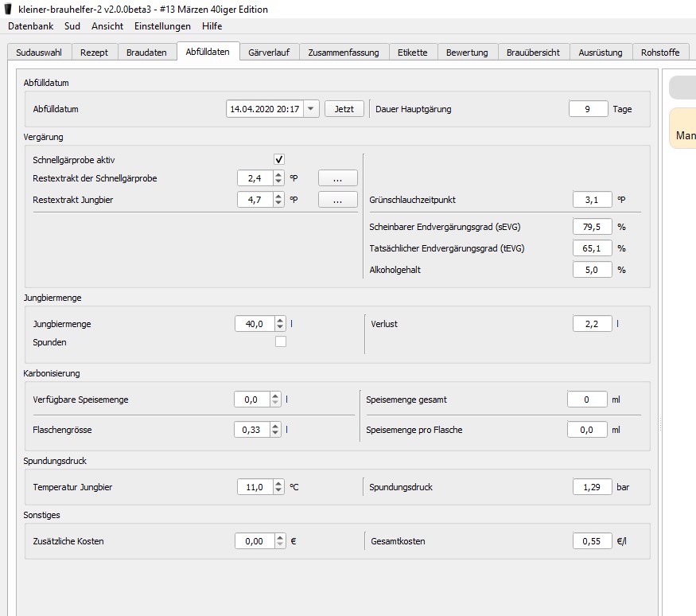
Task: Click the Jungbiermenge input field
Action: (x=255, y=324)
